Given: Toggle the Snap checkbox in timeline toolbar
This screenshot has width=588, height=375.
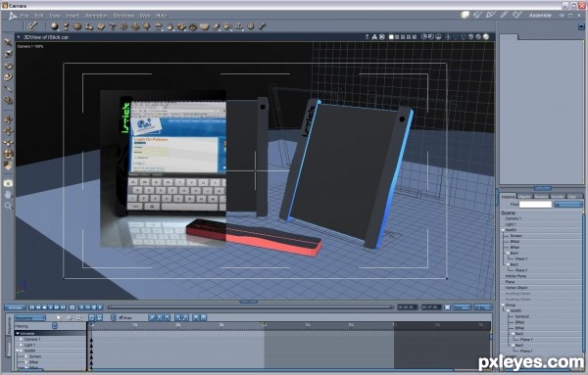Looking at the screenshot, I should [x=121, y=317].
